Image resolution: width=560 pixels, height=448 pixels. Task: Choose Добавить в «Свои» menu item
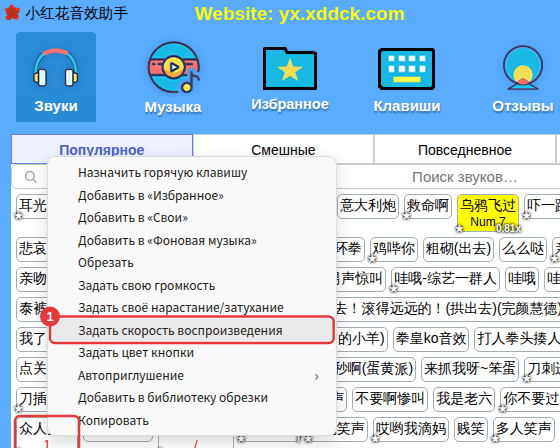(x=192, y=218)
